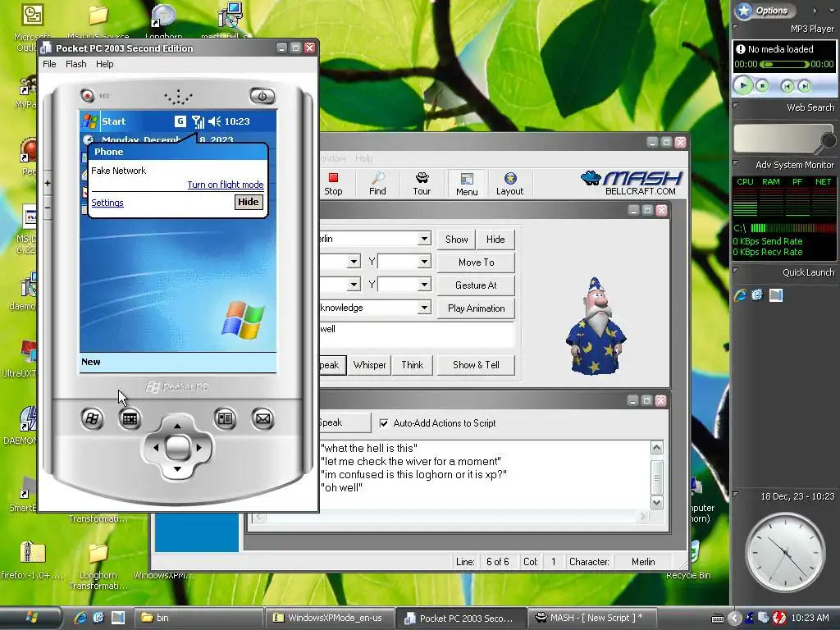The width and height of the screenshot is (840, 630).
Task: Toggle the Auto-Add Actions to Script checkbox
Action: pos(384,423)
